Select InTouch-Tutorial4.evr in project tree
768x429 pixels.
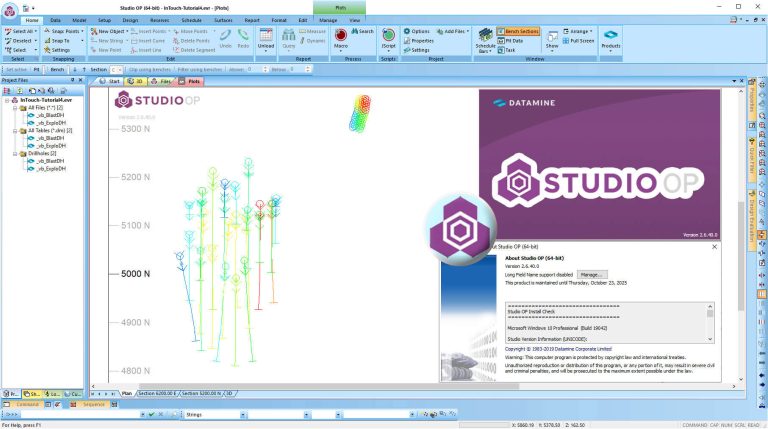pyautogui.click(x=46, y=100)
